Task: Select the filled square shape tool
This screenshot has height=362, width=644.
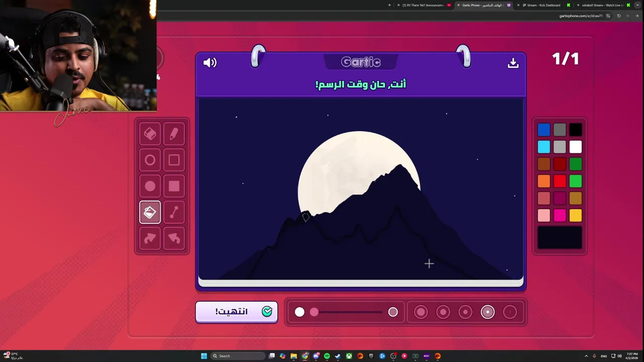Action: 174,186
